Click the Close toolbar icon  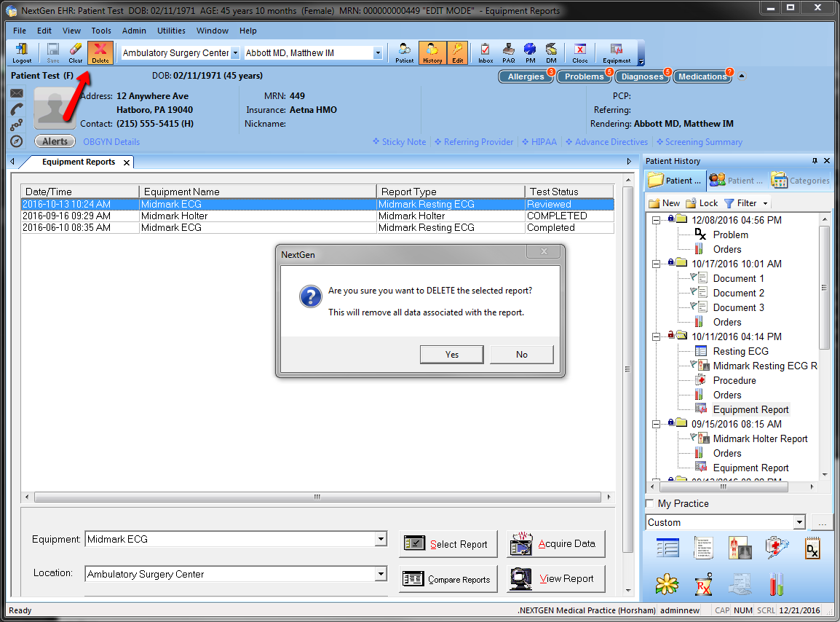(x=579, y=53)
